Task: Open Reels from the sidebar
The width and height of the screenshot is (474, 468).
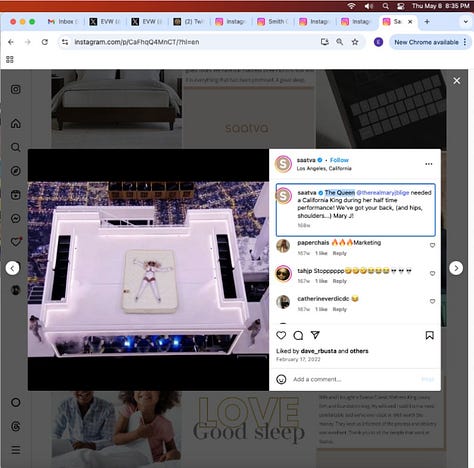Action: click(16, 195)
